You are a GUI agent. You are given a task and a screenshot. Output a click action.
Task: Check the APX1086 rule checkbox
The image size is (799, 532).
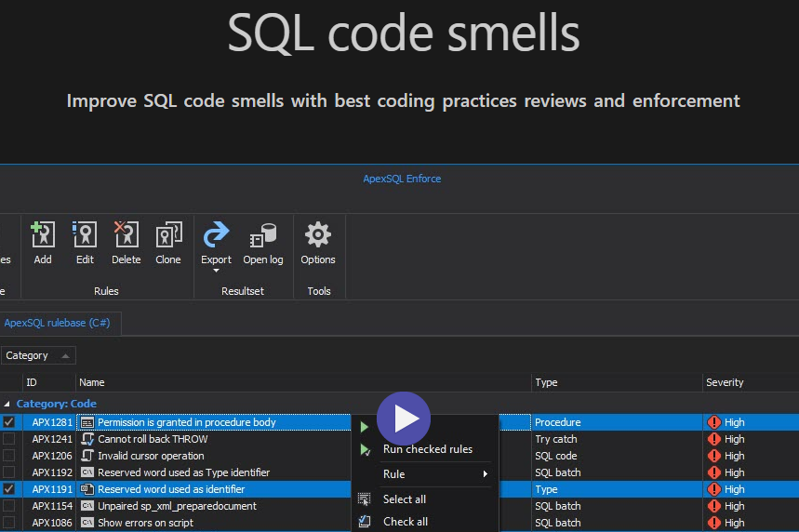click(8, 523)
